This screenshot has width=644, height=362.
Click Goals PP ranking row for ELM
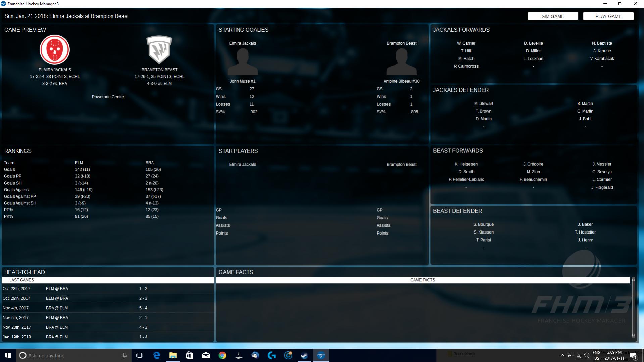[82, 176]
